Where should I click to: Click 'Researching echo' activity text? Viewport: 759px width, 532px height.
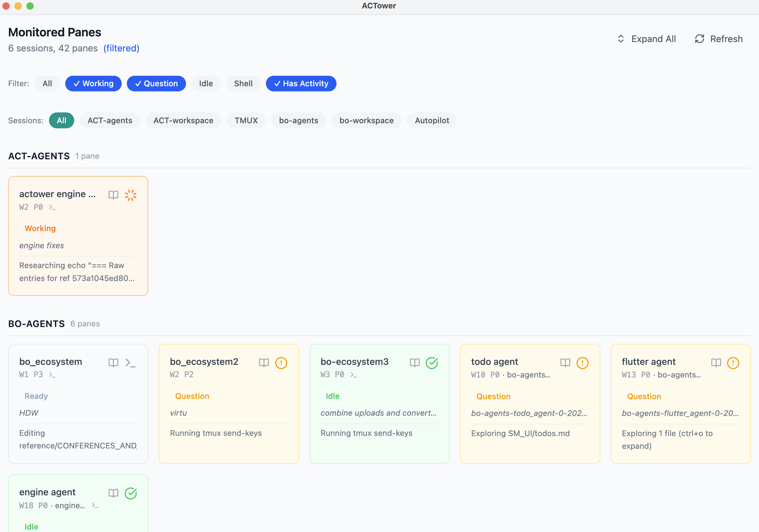(x=77, y=272)
